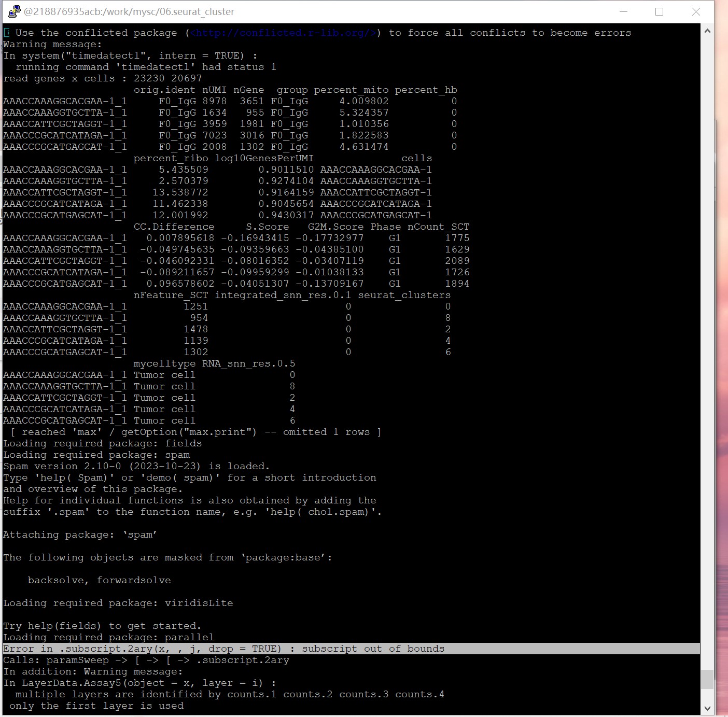Click 'RNA_snn_res.0.5' column header
This screenshot has width=728, height=717.
click(249, 363)
